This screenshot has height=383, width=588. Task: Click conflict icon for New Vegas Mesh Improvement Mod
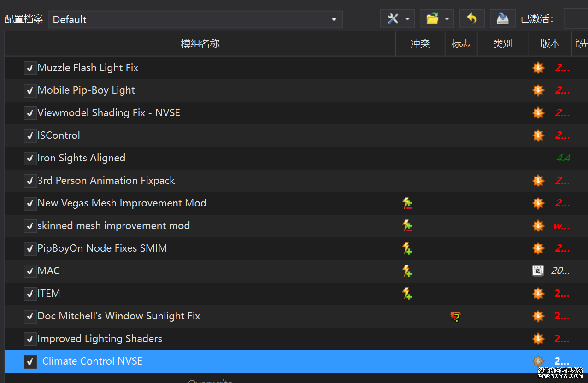[407, 203]
